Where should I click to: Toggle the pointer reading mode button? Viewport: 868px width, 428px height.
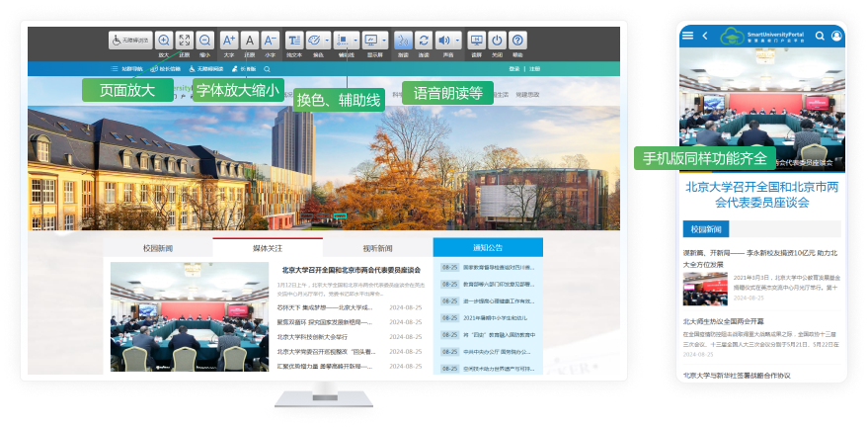(402, 41)
